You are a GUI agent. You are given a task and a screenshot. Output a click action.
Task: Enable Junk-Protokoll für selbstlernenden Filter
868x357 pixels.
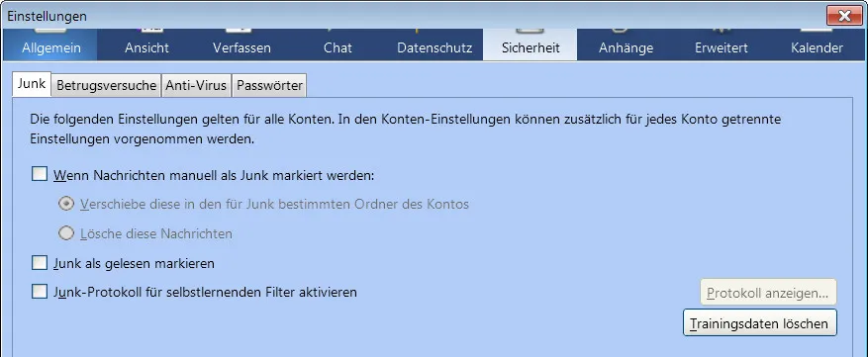coord(40,292)
